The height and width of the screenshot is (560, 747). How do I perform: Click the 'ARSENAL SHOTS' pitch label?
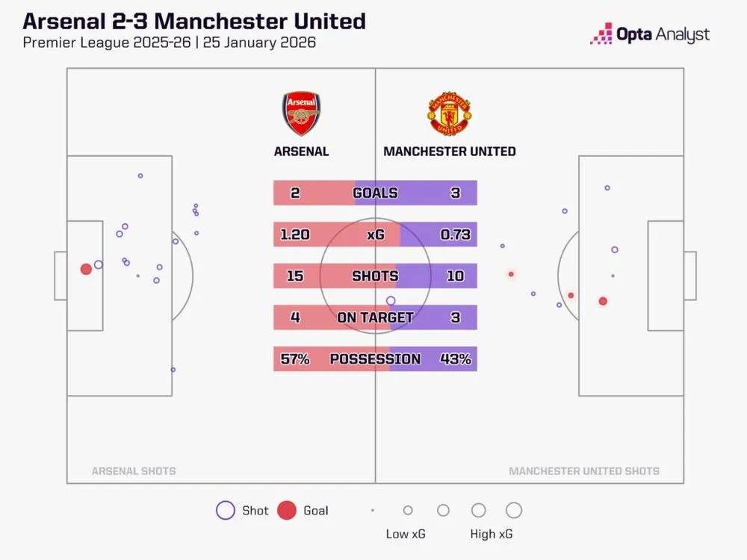click(134, 471)
